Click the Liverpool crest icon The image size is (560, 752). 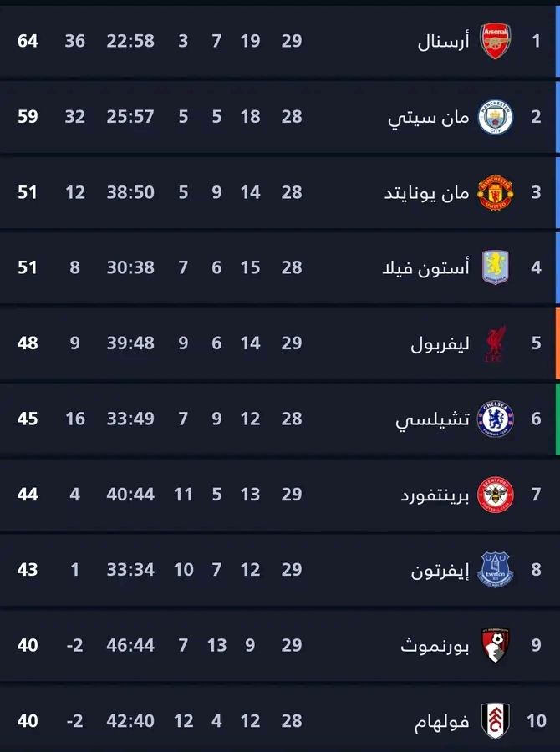(495, 343)
